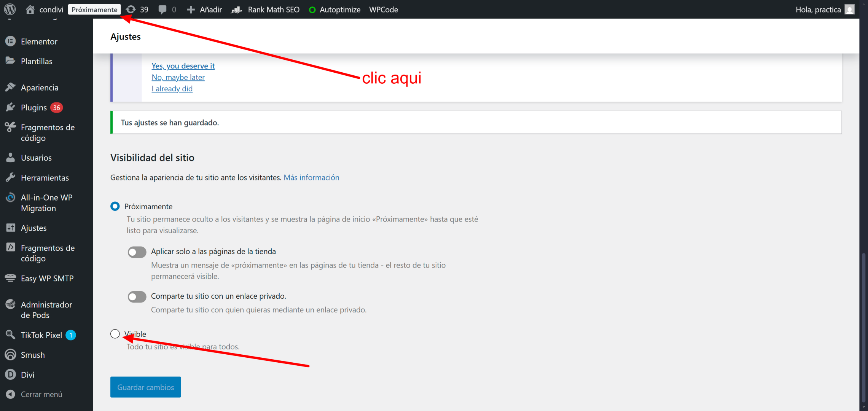
Task: Open the Plugins menu item
Action: [x=33, y=108]
